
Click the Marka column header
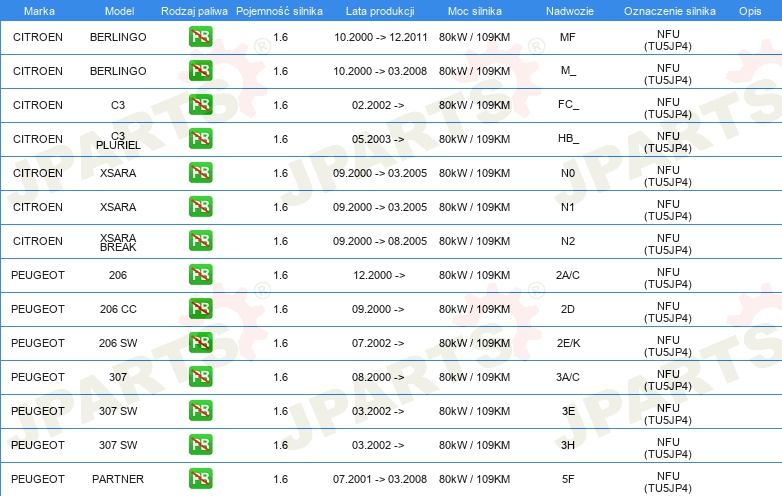point(38,10)
